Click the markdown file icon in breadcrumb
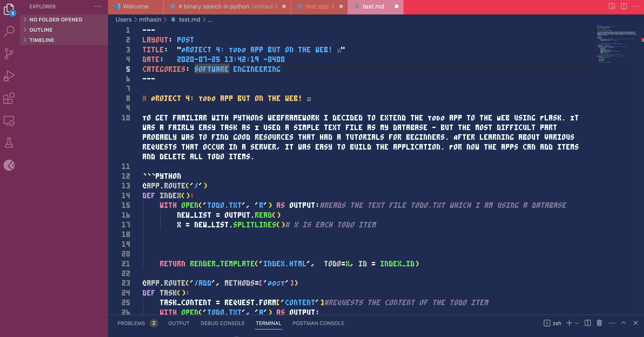 (173, 19)
